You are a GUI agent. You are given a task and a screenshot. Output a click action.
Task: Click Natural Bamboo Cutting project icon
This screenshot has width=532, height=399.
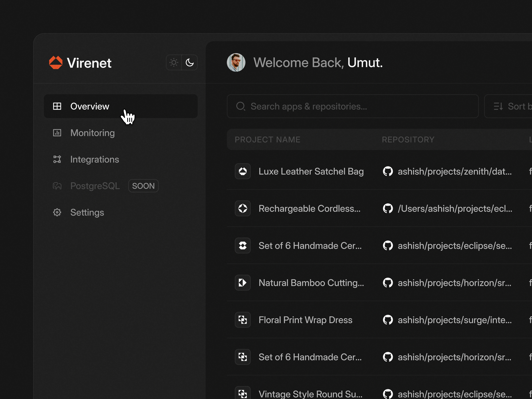pyautogui.click(x=243, y=283)
